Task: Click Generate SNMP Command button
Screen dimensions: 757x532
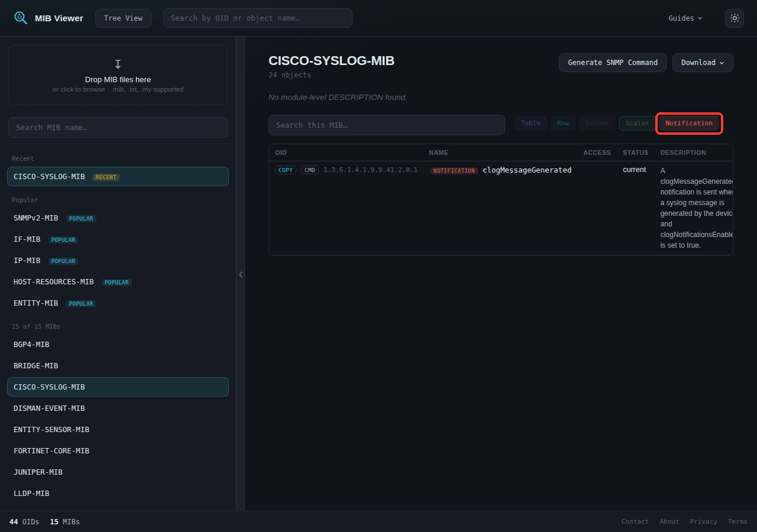Action: pyautogui.click(x=613, y=63)
